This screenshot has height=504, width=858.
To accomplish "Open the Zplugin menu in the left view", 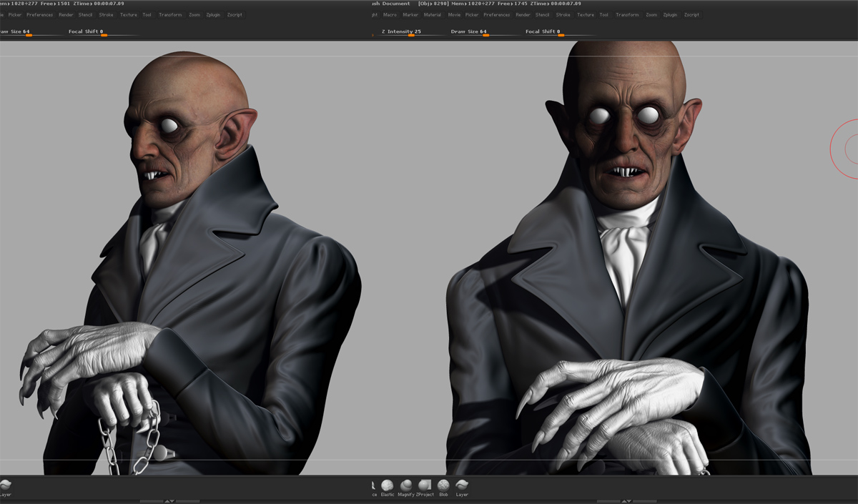I will (x=213, y=14).
